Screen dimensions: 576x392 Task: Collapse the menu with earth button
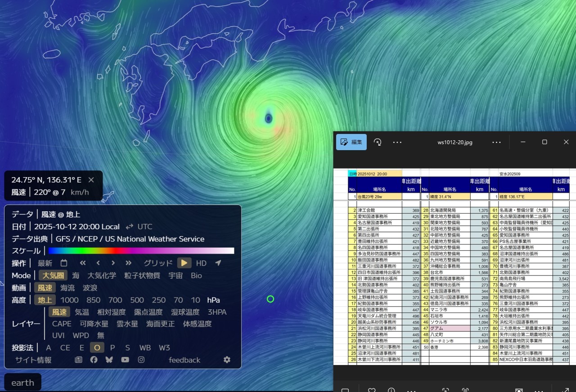point(23,383)
